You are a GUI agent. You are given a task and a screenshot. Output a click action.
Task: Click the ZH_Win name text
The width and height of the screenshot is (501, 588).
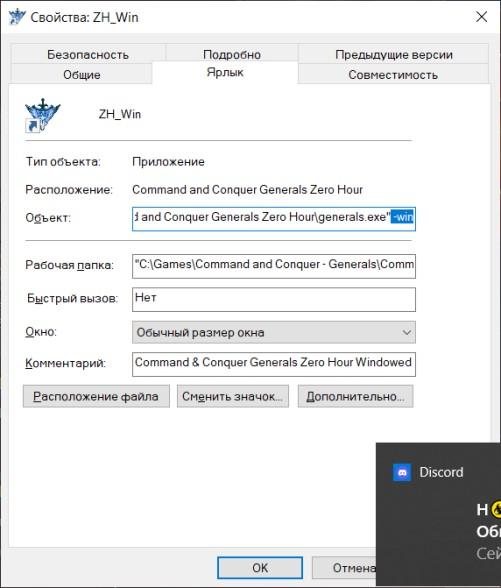120,114
